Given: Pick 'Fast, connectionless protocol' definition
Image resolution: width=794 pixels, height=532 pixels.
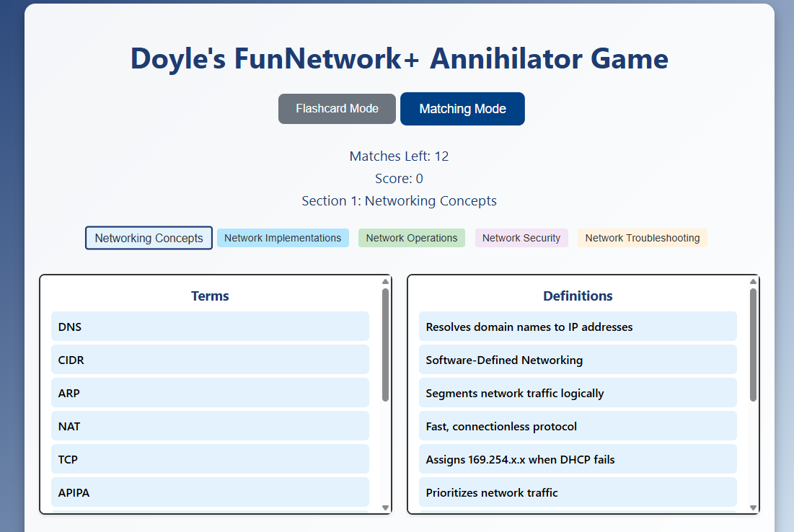Looking at the screenshot, I should 578,426.
